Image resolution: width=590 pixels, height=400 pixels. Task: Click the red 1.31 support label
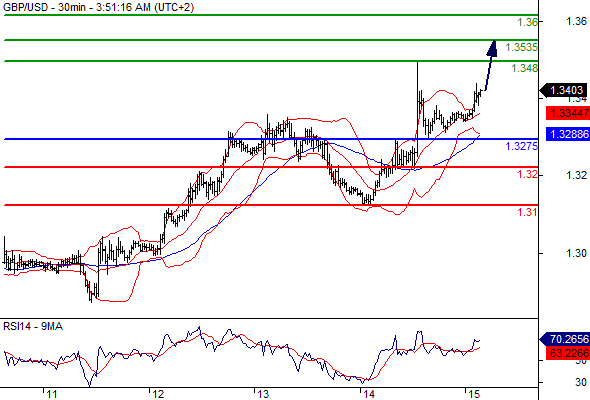pos(527,212)
